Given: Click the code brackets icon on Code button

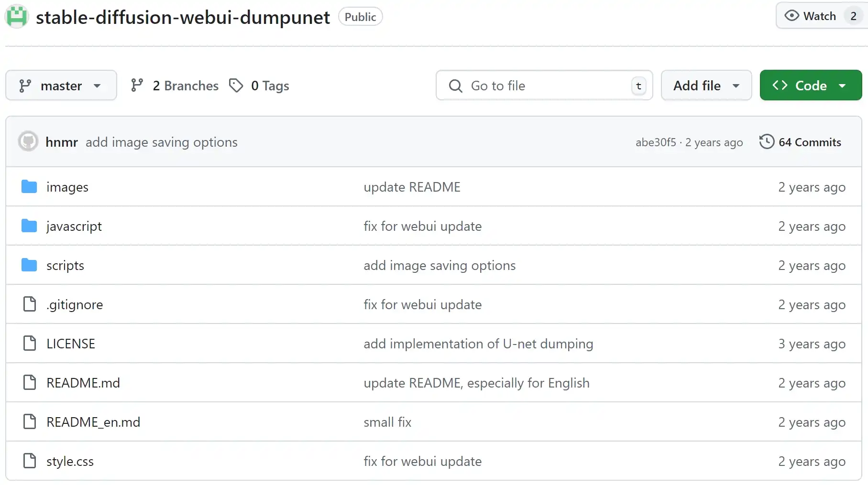Looking at the screenshot, I should pos(780,85).
